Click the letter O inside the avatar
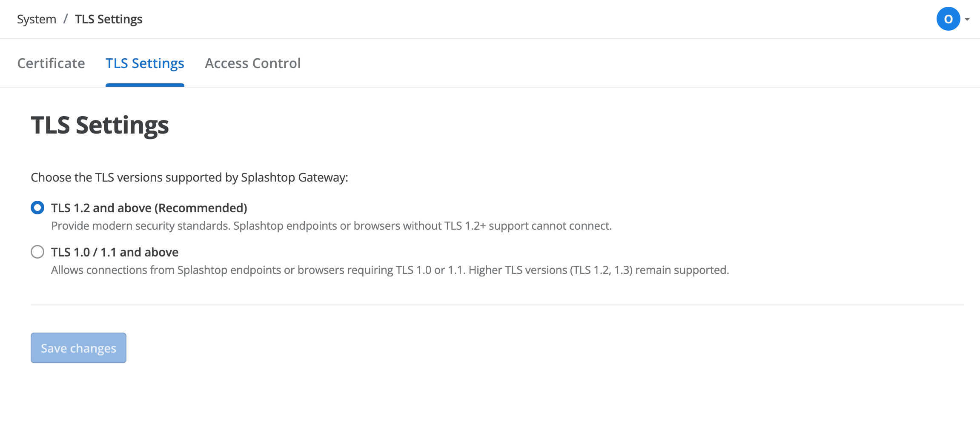The height and width of the screenshot is (427, 980). click(x=948, y=19)
